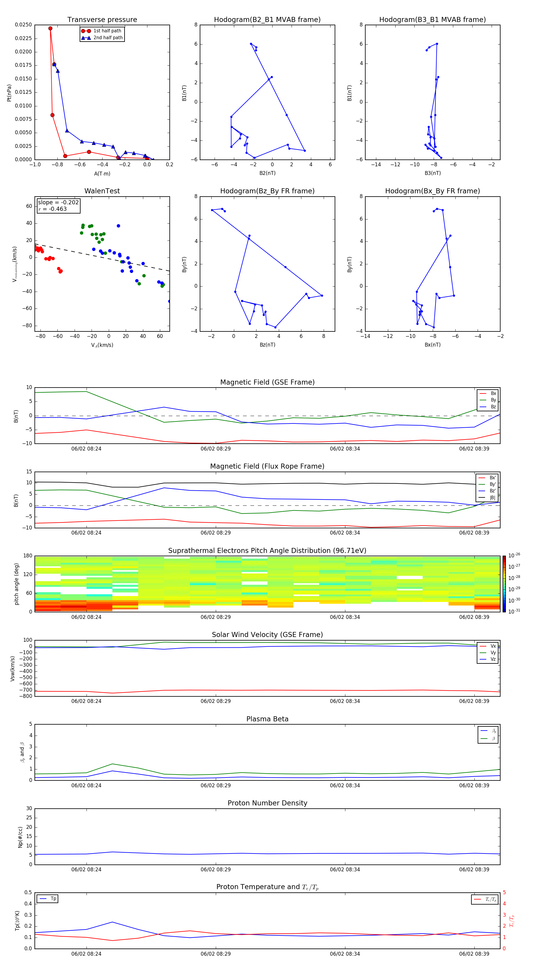This screenshot has width=535, height=980.
Task: Click the 'Proton Number Density' plot title
Action: [x=267, y=803]
